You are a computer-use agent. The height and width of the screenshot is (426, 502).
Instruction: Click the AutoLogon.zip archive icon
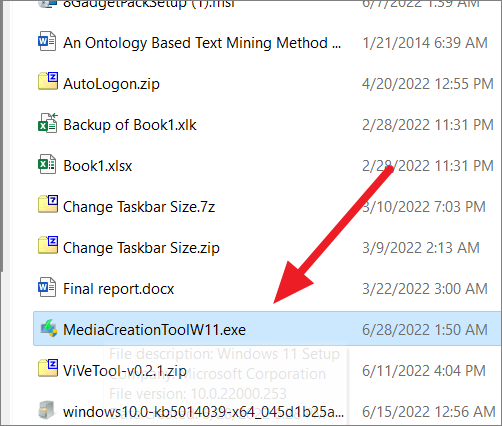pos(48,81)
